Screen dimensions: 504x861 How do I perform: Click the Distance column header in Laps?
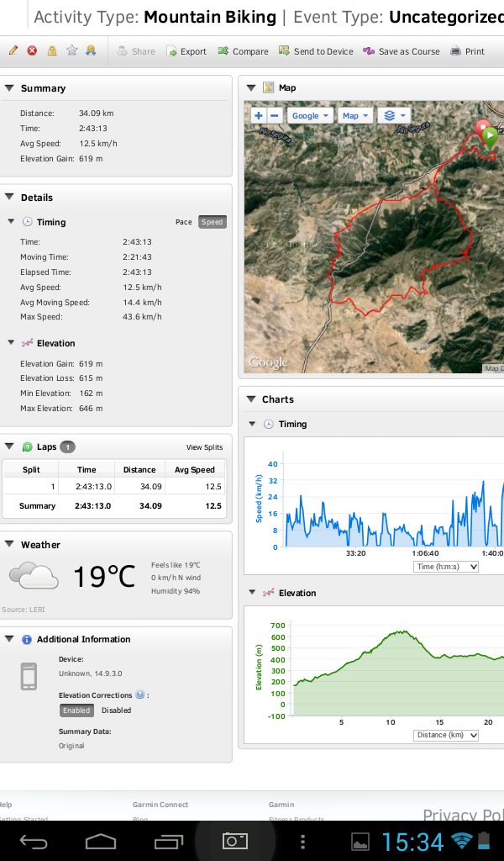click(x=139, y=469)
